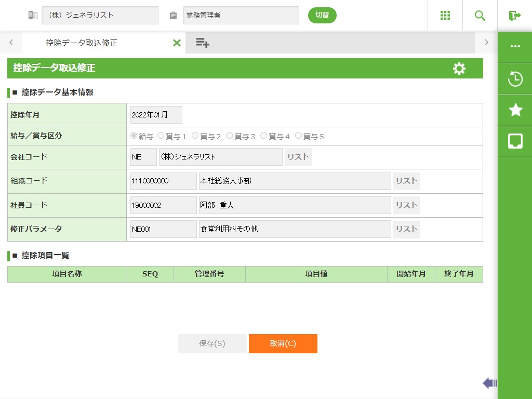Open the settings gear icon
The height and width of the screenshot is (399, 532).
459,69
